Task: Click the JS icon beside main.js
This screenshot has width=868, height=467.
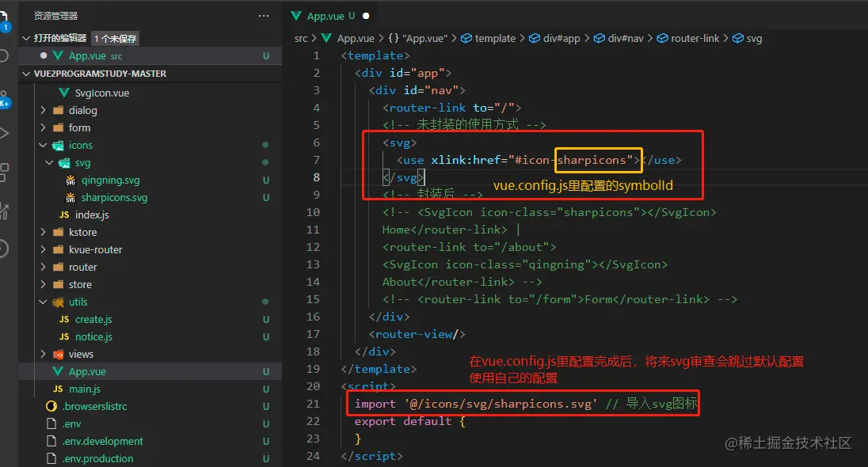Action: tap(58, 389)
